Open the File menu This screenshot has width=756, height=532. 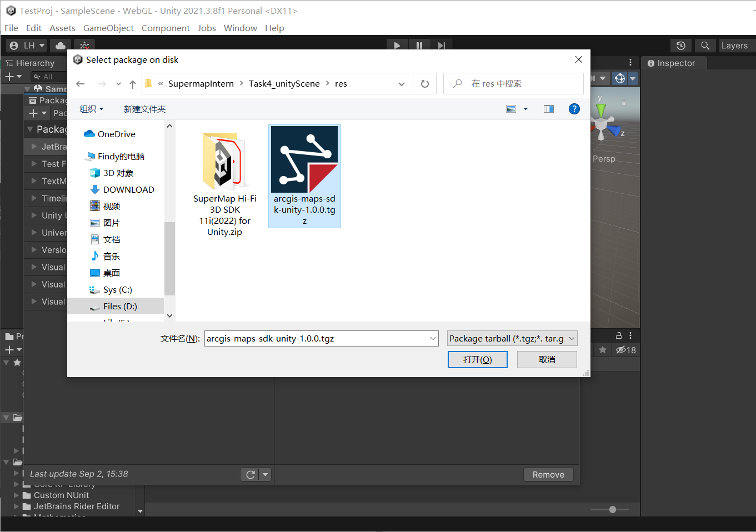coord(11,28)
